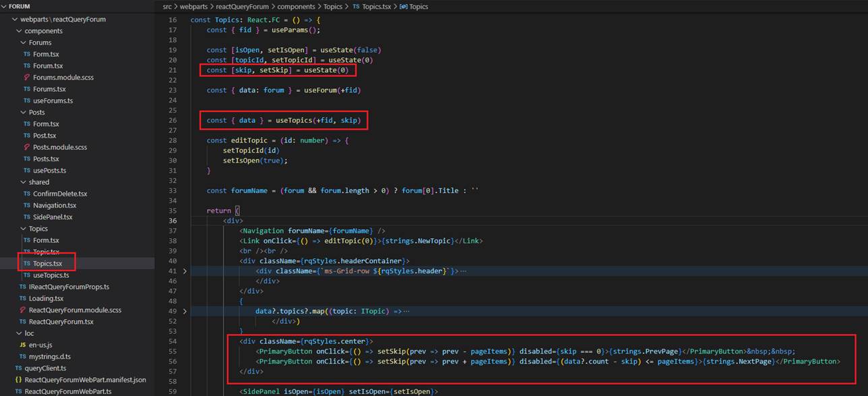The image size is (868, 396).
Task: Open useTopics.ts in the explorer
Action: point(51,275)
